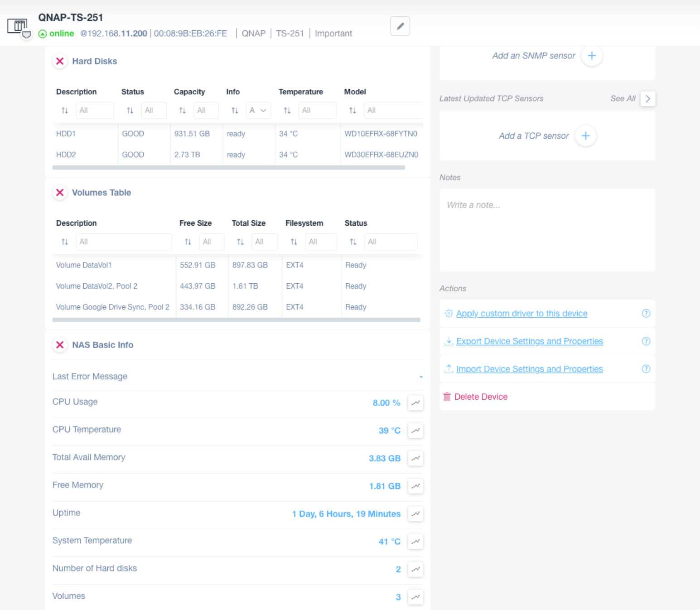Viewport: 700px width, 610px height.
Task: Click Export Device Settings and Properties
Action: (530, 341)
